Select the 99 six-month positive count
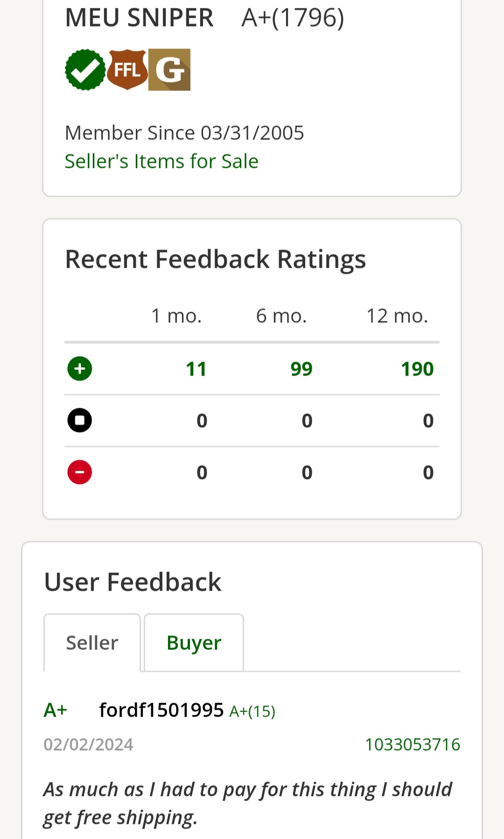 (x=301, y=369)
